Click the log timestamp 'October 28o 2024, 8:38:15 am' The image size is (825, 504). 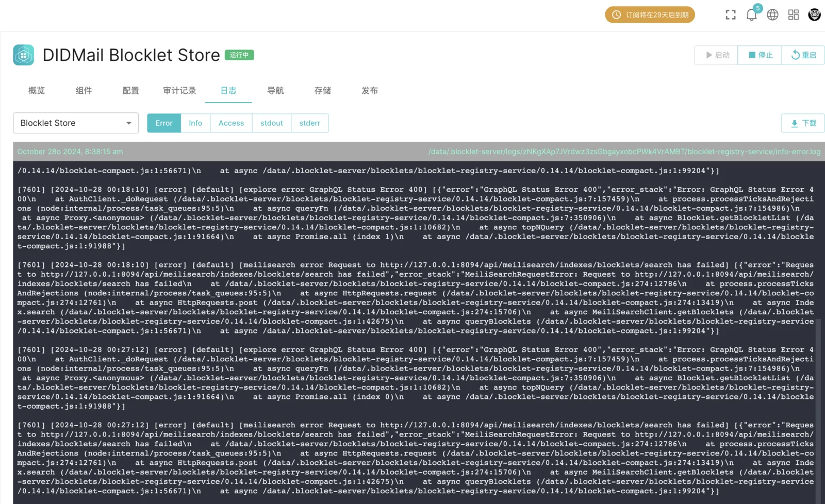coord(70,152)
